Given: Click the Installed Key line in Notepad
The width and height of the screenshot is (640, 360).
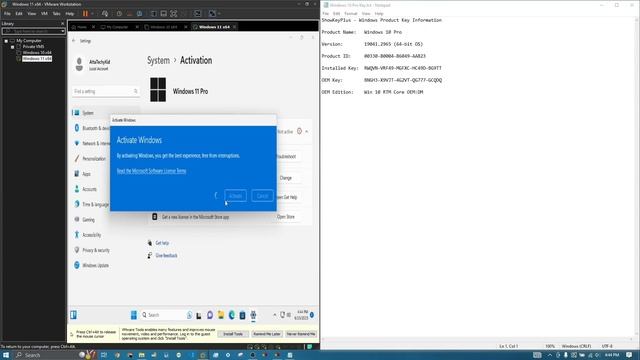Looking at the screenshot, I should (x=382, y=68).
